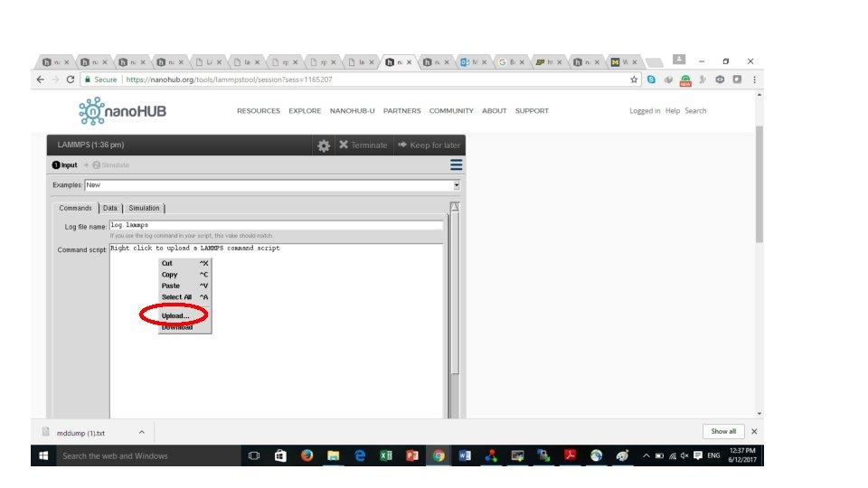Open File Explorer from the taskbar

click(334, 455)
